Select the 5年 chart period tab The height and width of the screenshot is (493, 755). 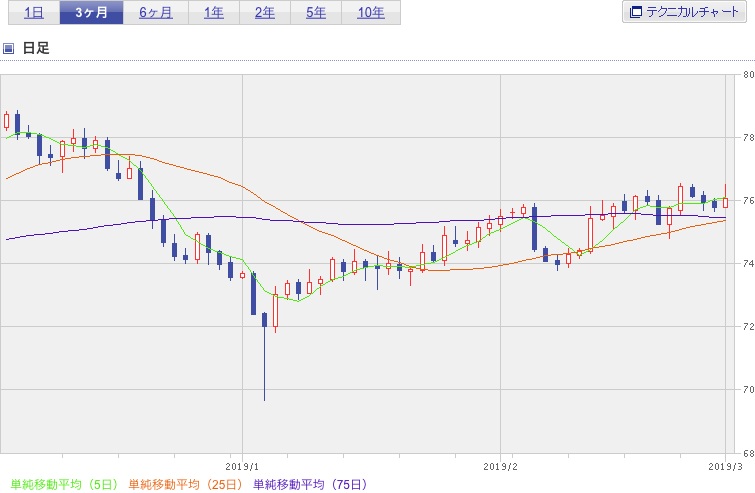[316, 13]
